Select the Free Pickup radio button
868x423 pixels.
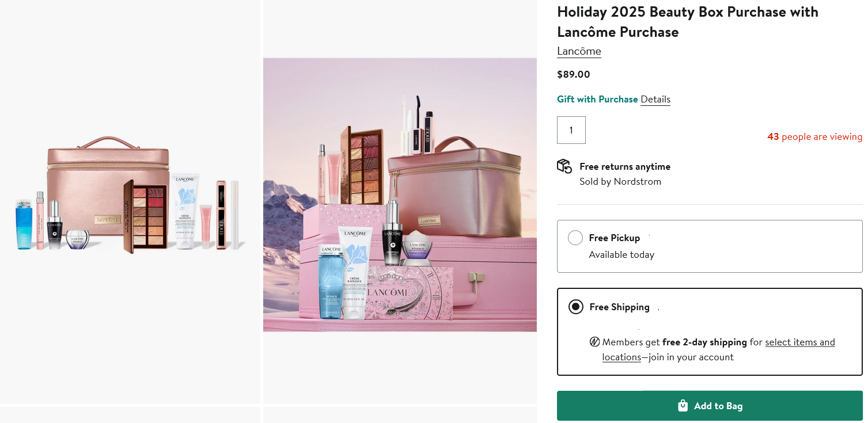click(x=575, y=238)
